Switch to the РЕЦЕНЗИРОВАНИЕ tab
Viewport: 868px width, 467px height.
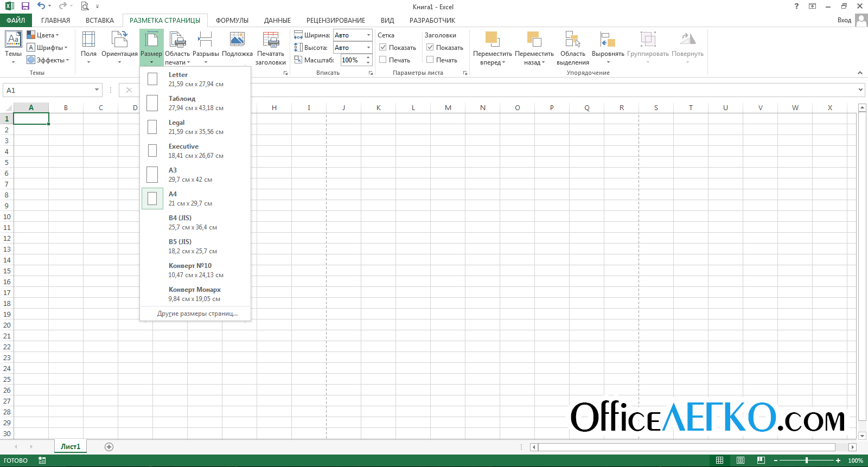tap(336, 21)
